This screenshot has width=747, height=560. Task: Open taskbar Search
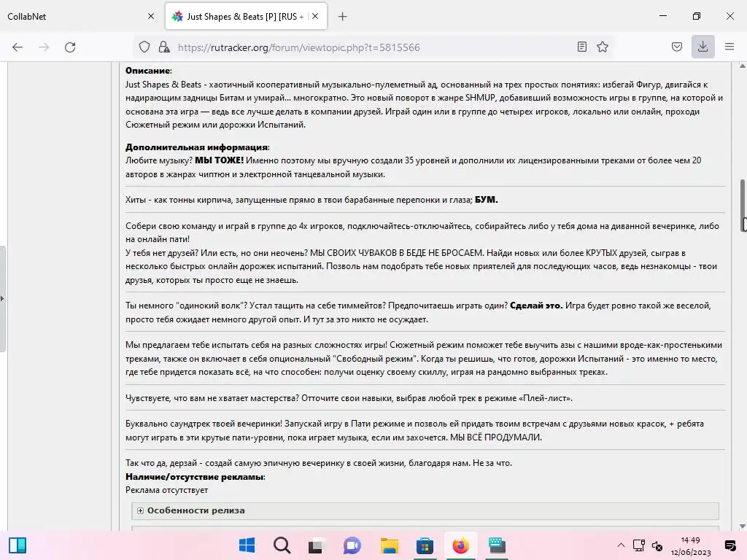pyautogui.click(x=282, y=545)
